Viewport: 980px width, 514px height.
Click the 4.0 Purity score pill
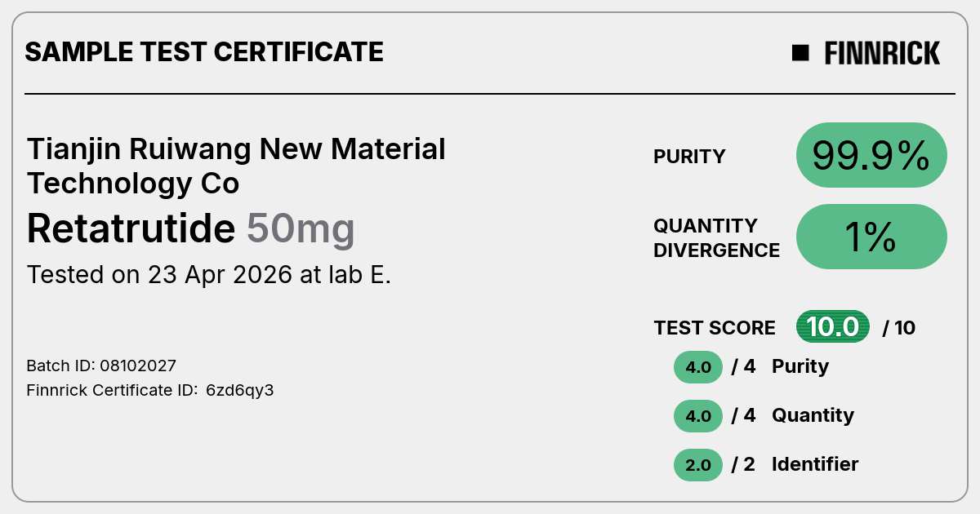coord(698,367)
